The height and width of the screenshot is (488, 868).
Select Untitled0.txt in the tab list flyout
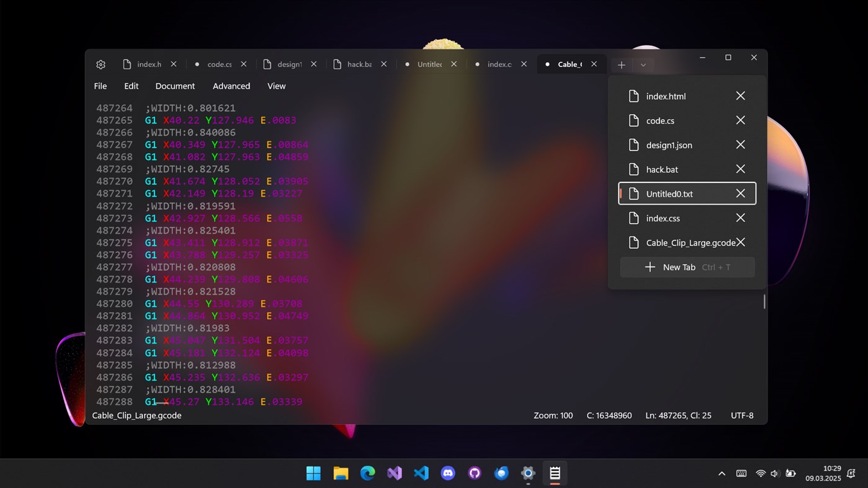tap(687, 193)
